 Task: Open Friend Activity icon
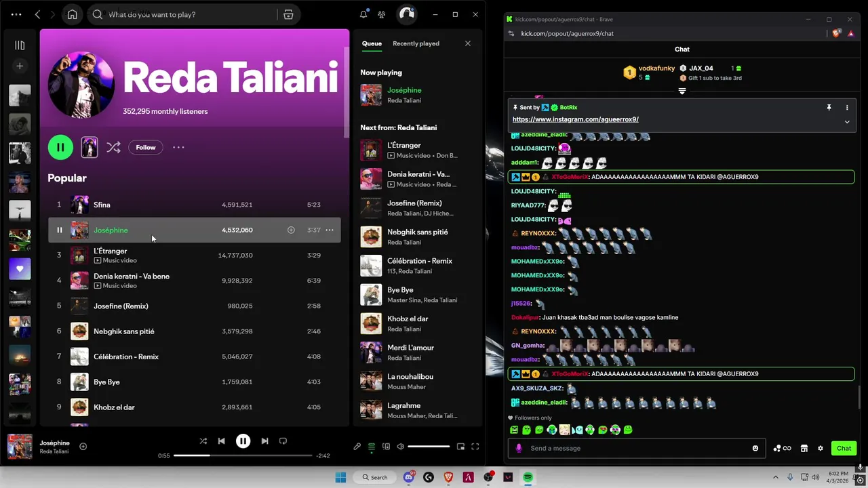click(x=382, y=14)
